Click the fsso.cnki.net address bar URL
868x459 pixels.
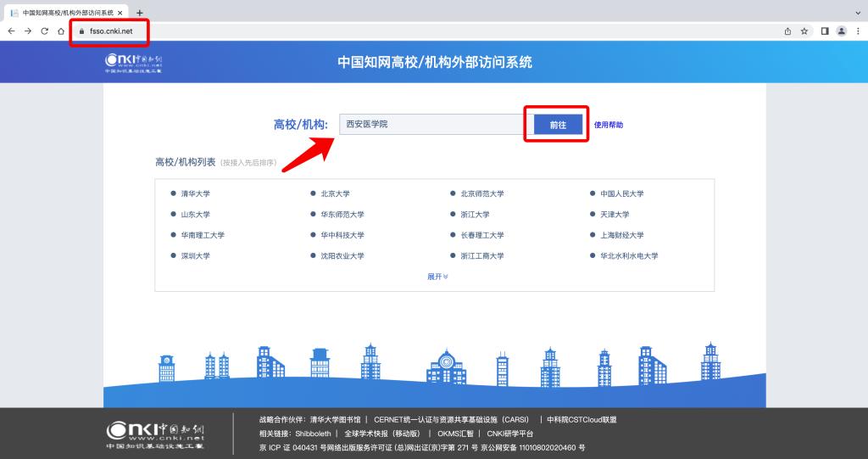[x=111, y=31]
